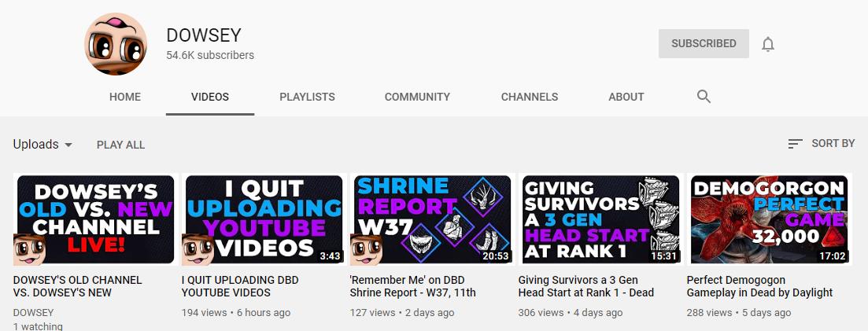Click the 3:43 duration badge
The height and width of the screenshot is (331, 868).
pos(330,256)
